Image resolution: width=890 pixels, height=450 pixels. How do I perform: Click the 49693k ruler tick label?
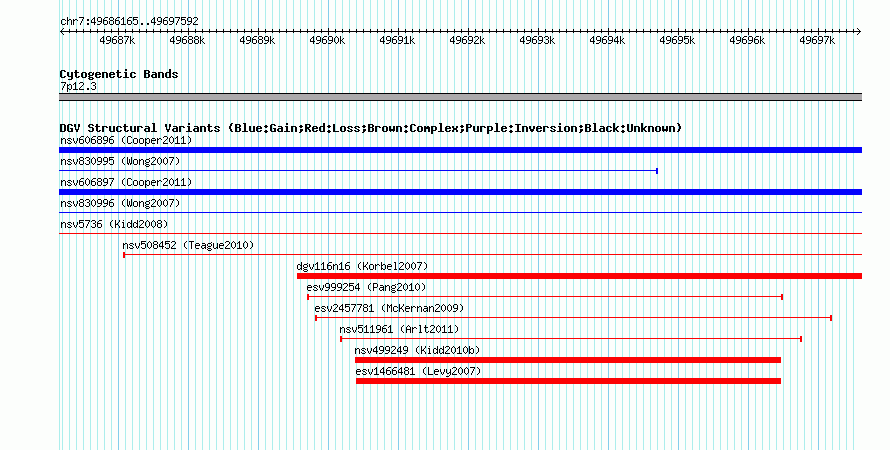pyautogui.click(x=537, y=40)
